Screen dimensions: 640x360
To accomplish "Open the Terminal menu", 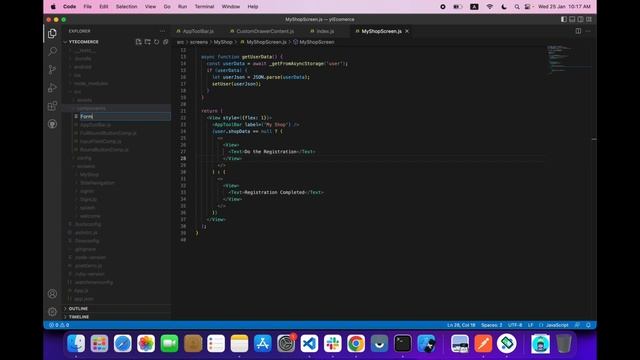I will (x=204, y=7).
